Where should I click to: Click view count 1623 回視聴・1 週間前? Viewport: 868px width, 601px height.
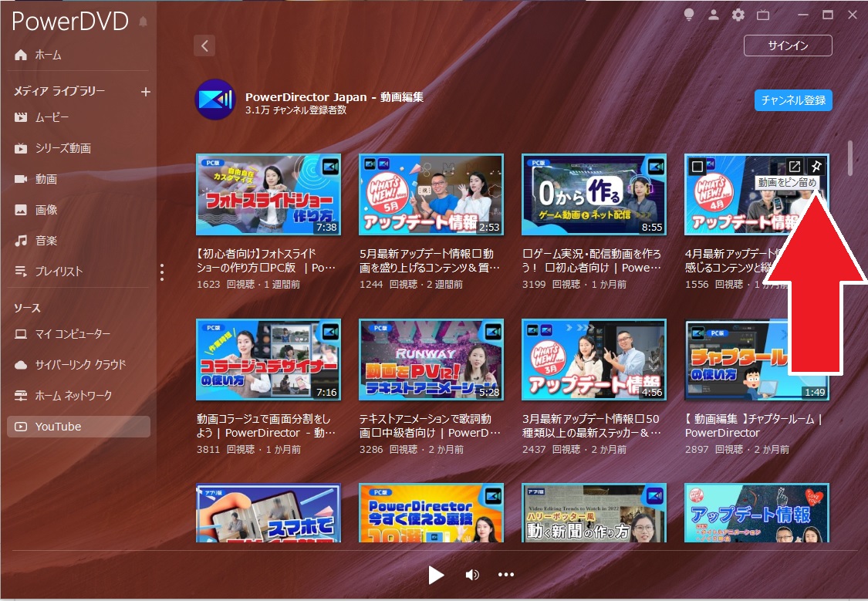click(x=248, y=285)
